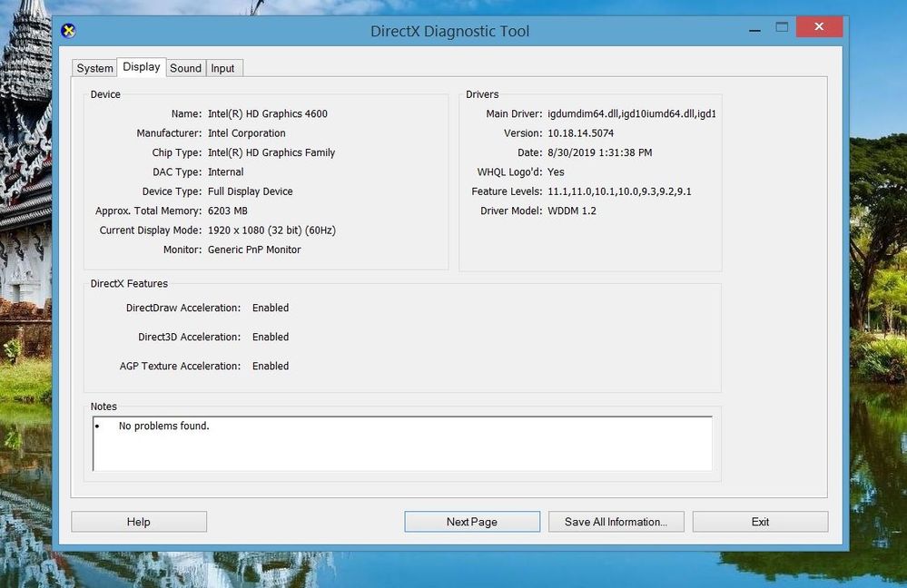Click the 'Driver Model:' label
Image resolution: width=907 pixels, height=588 pixels.
pos(511,211)
